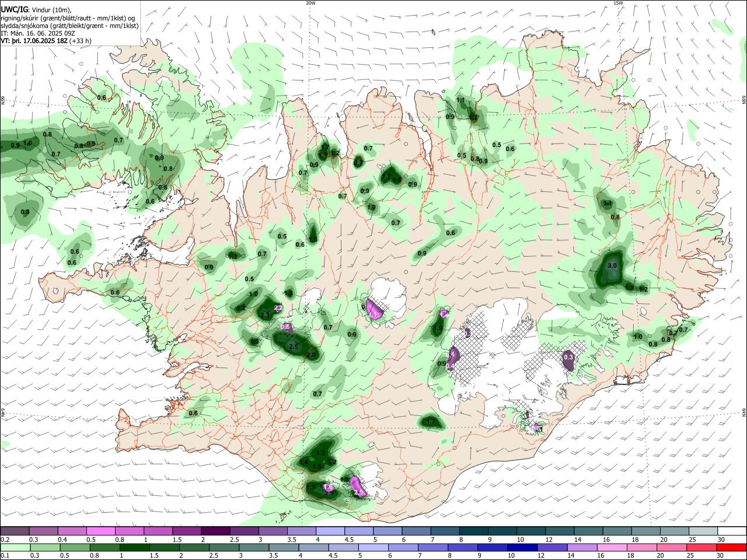The image size is (747, 560).
Task: Click the 'slydda/snjókoma' description line
Action: coord(69,26)
